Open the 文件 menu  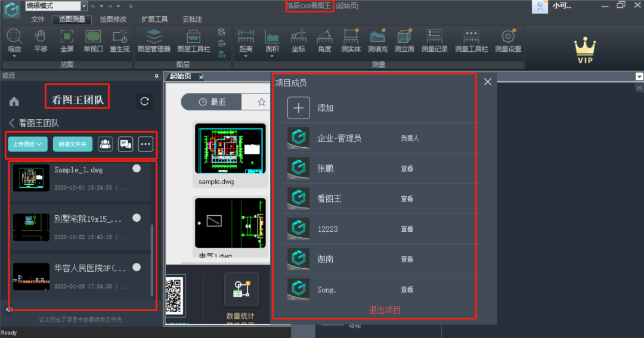[x=38, y=19]
